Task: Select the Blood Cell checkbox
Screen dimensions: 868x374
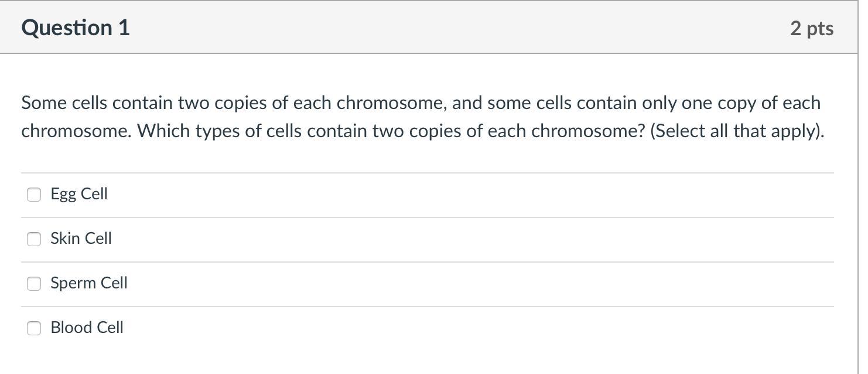Action: tap(34, 328)
